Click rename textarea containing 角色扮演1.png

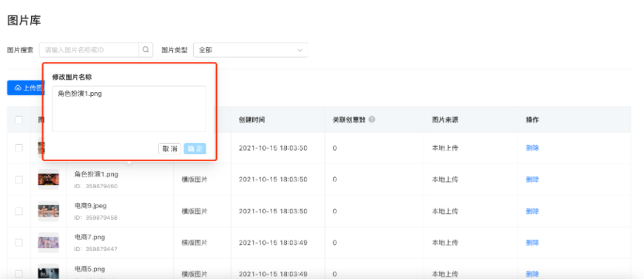[x=129, y=108]
